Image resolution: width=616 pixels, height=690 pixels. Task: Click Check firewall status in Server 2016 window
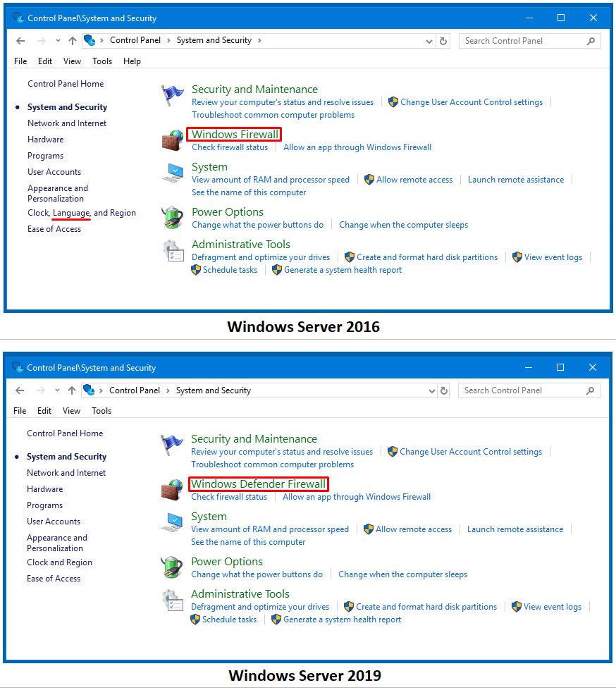pos(230,147)
